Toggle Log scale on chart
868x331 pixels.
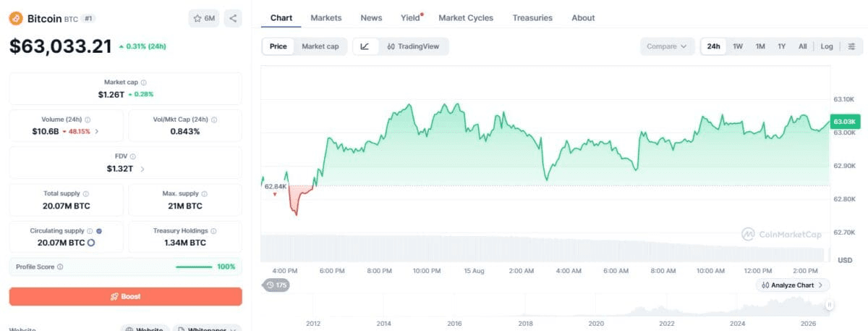827,46
